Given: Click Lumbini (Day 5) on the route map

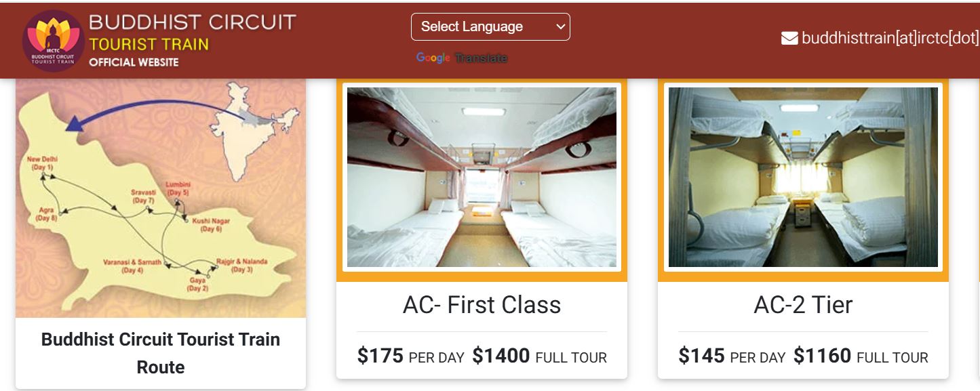Looking at the screenshot, I should click(x=177, y=188).
